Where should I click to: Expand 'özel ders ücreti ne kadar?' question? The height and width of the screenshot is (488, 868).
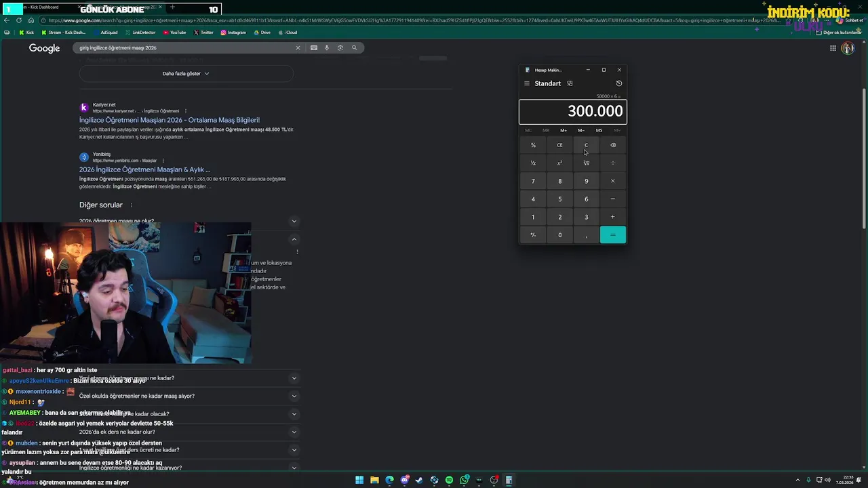coord(294,450)
